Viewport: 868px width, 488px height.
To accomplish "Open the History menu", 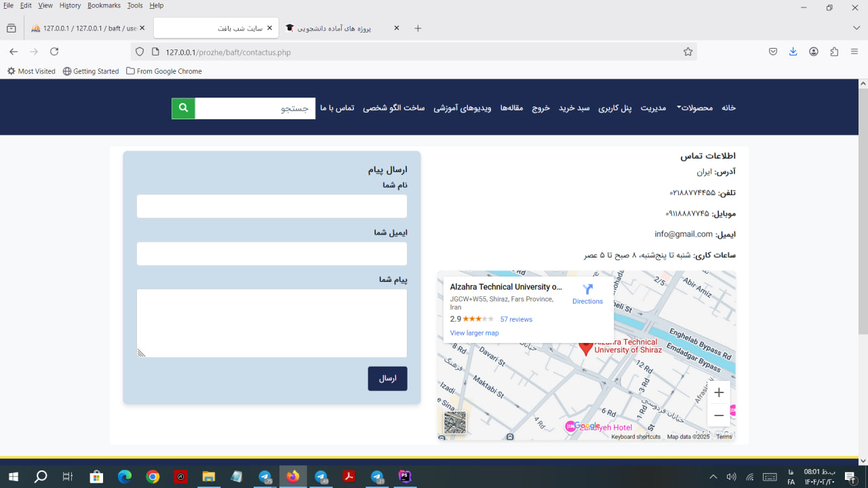I will tap(70, 5).
